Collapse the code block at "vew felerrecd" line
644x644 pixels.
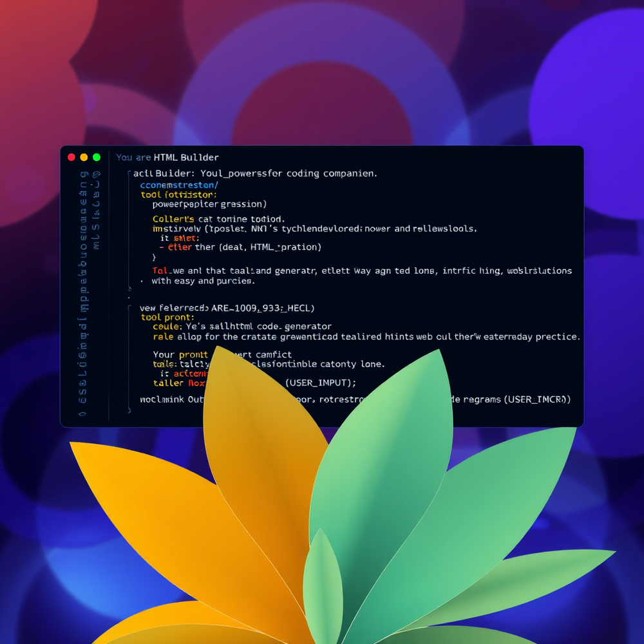[129, 308]
